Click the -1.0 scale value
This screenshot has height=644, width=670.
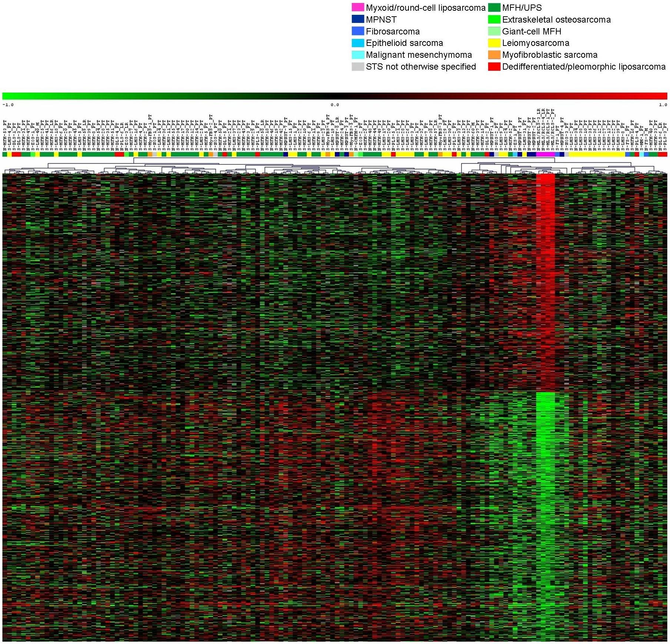[x=8, y=105]
